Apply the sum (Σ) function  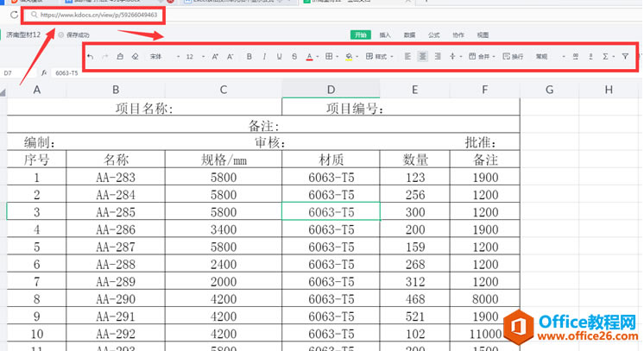tap(605, 57)
